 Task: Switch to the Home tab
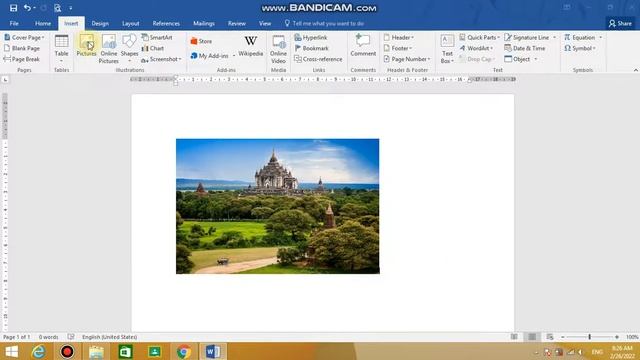tap(43, 23)
